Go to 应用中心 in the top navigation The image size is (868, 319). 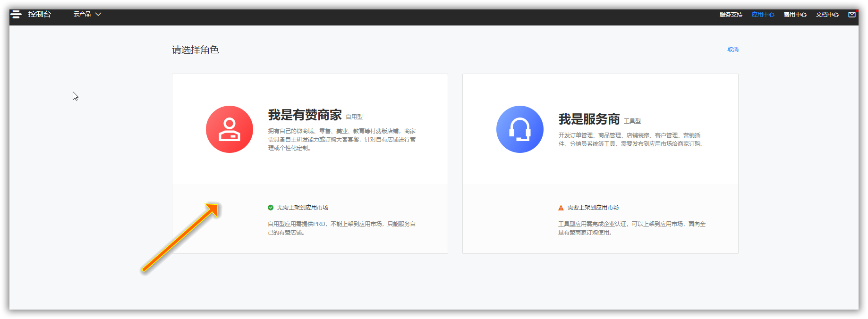point(763,15)
